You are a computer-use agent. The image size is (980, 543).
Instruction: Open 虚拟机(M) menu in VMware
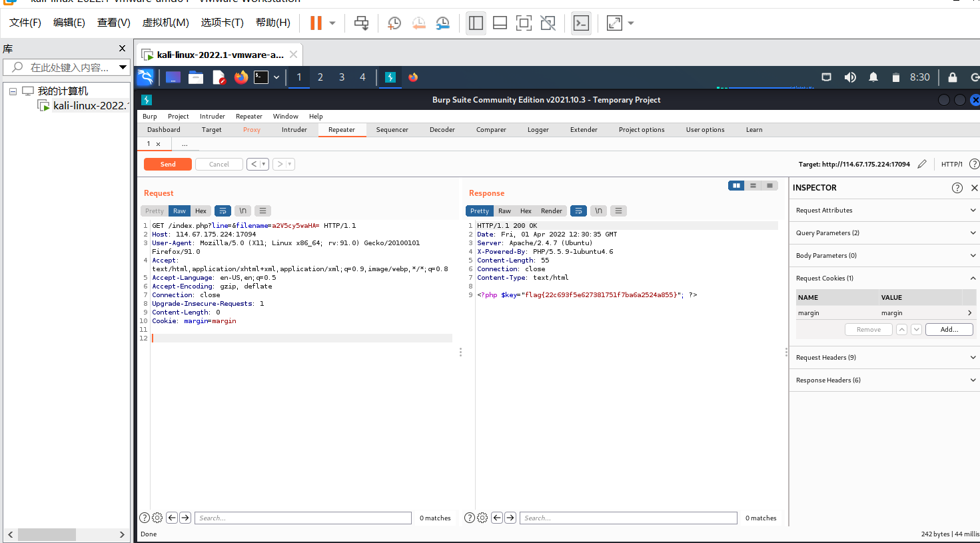[x=166, y=23]
